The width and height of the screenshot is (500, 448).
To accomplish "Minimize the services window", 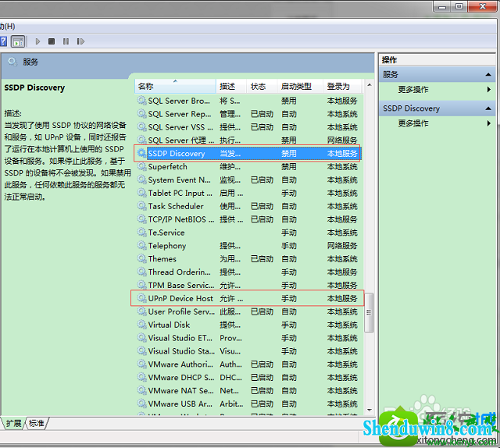I will [442, 6].
